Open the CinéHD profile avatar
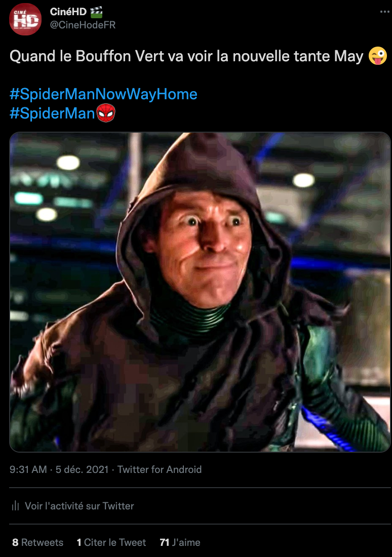 pyautogui.click(x=25, y=19)
